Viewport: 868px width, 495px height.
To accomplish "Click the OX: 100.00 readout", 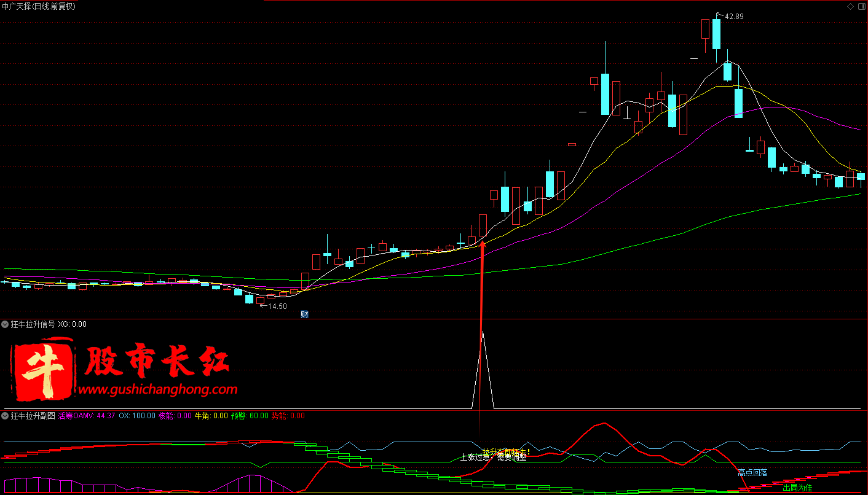I will (137, 416).
